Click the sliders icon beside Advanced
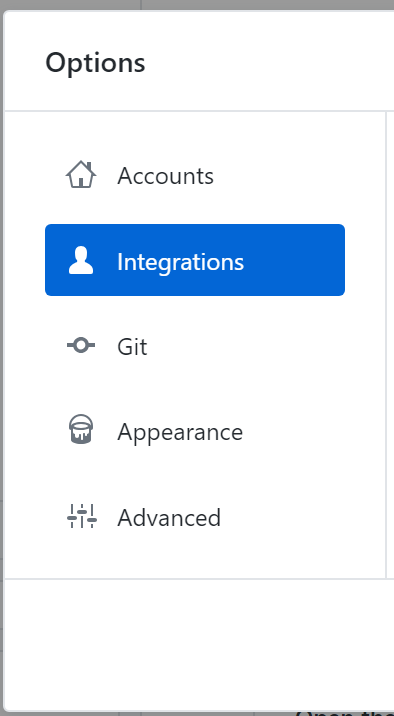 (x=82, y=516)
